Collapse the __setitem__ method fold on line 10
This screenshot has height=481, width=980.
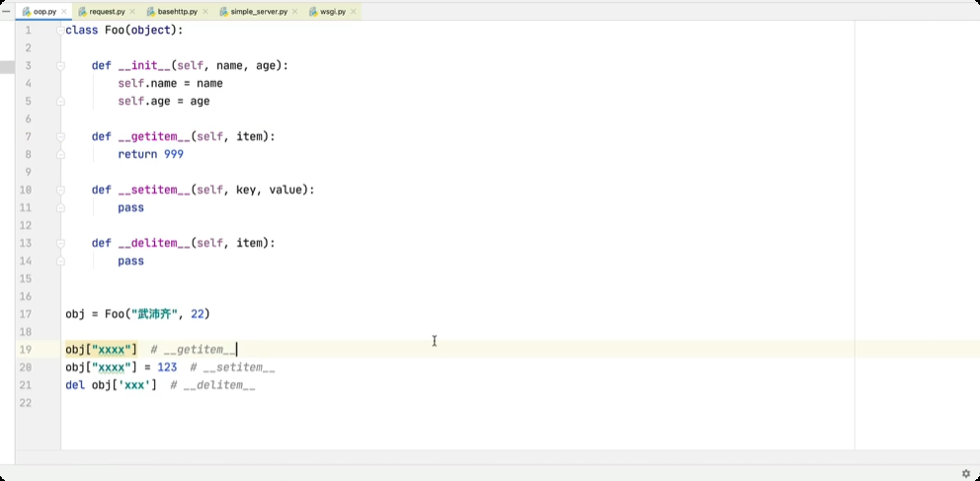(x=60, y=190)
